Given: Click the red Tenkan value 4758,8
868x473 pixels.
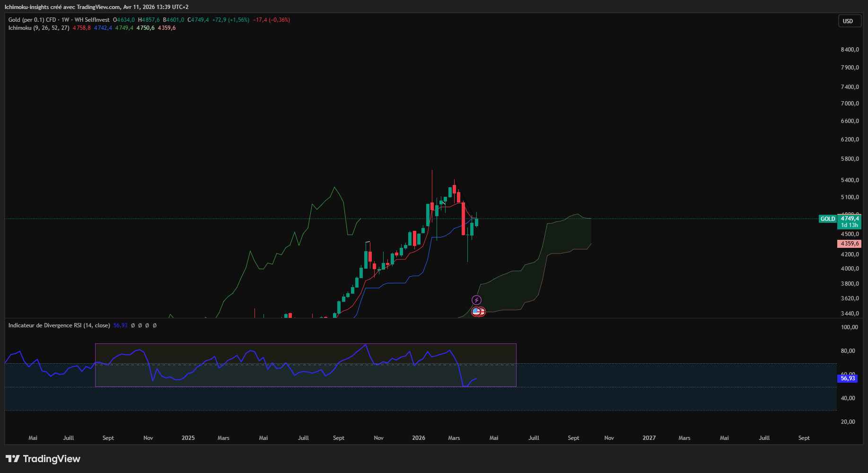Looking at the screenshot, I should 81,28.
